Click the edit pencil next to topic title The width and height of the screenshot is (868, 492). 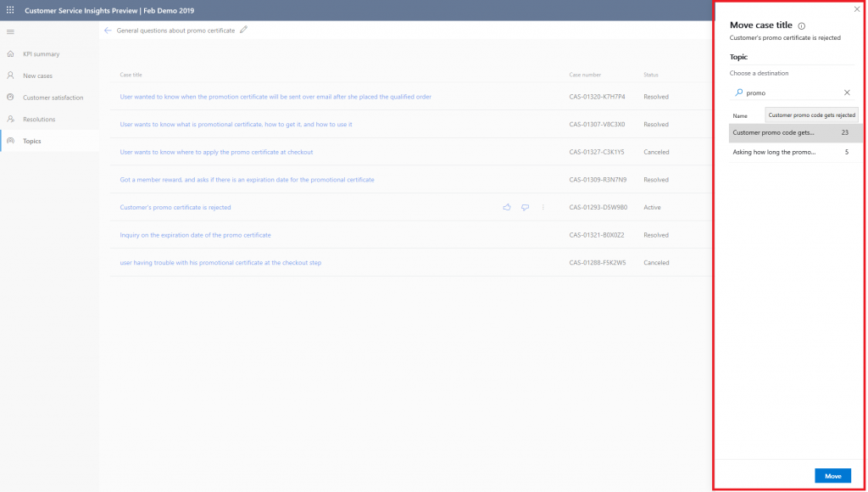(x=244, y=28)
